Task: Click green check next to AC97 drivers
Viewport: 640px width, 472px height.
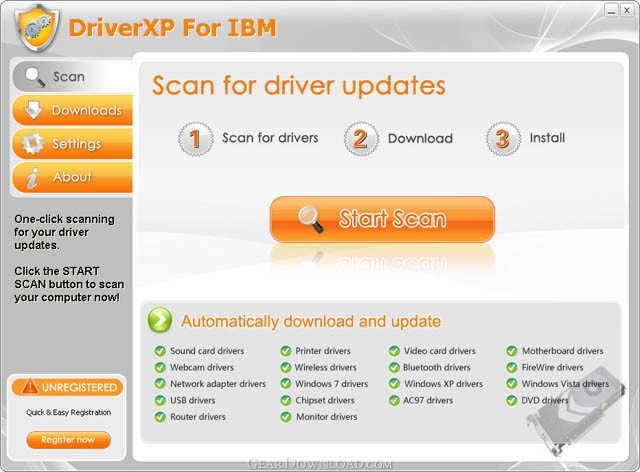Action: (394, 401)
